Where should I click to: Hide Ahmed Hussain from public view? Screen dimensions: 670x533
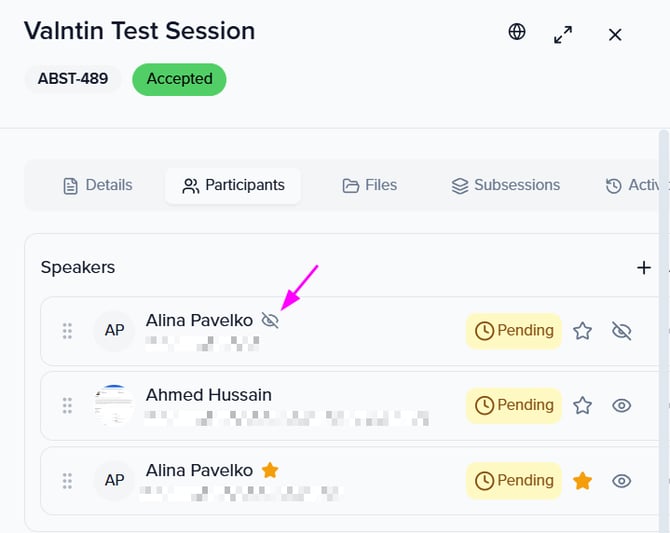622,405
